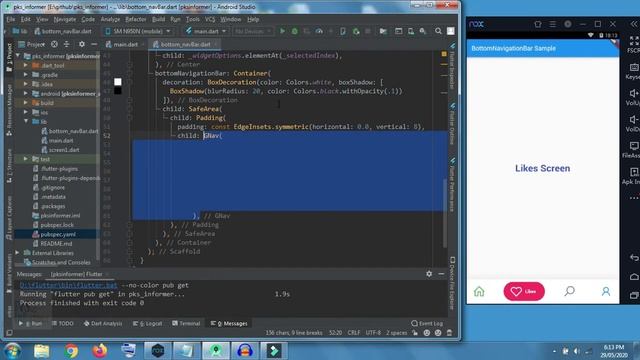Select bottom_navbar.dart in project tree

(x=69, y=131)
